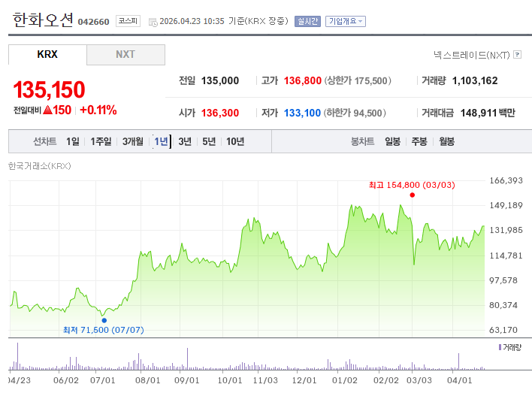Select the 3년 chart period
The image size is (532, 393).
coord(185,141)
